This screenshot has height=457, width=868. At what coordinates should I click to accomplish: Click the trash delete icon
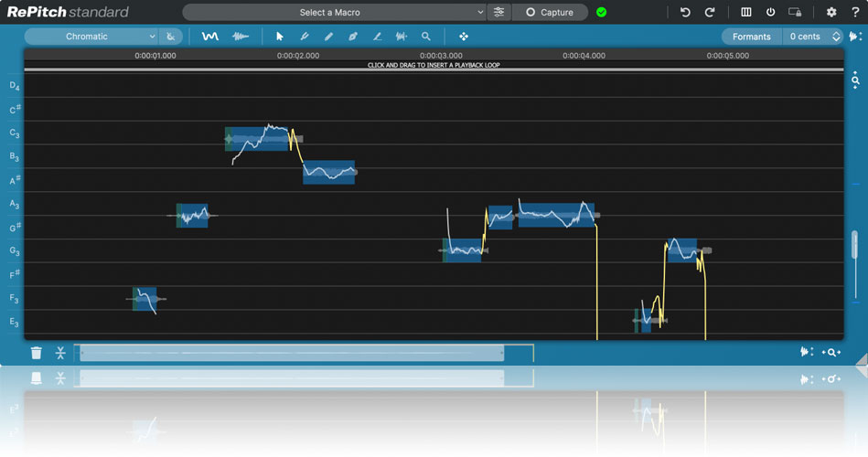coord(36,353)
